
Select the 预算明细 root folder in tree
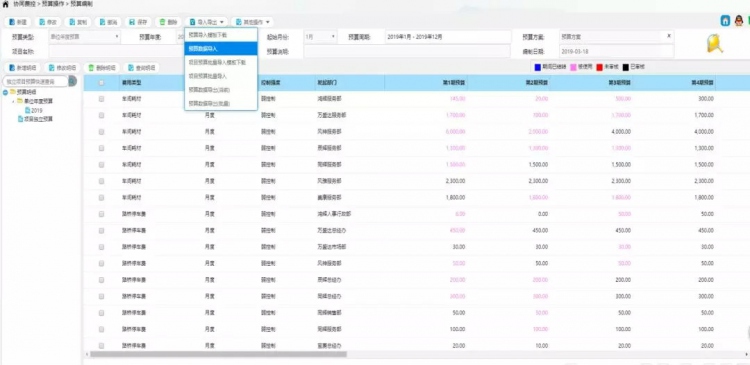(27, 92)
